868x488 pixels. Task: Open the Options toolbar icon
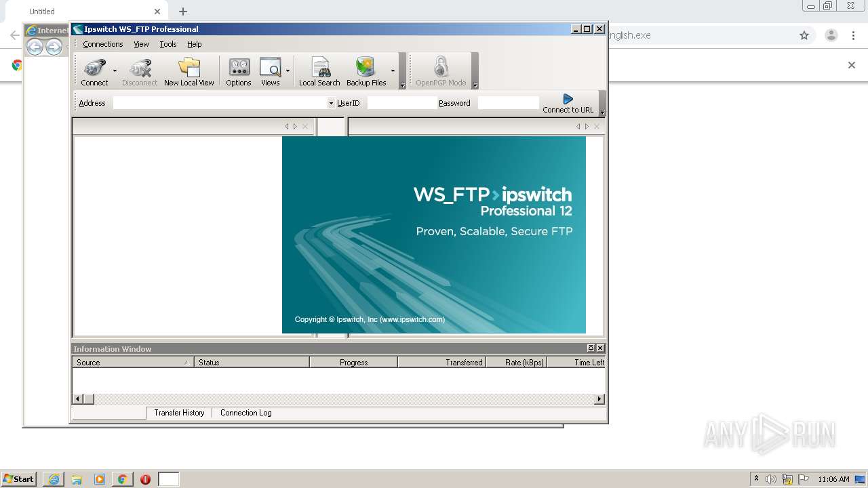[x=239, y=72]
